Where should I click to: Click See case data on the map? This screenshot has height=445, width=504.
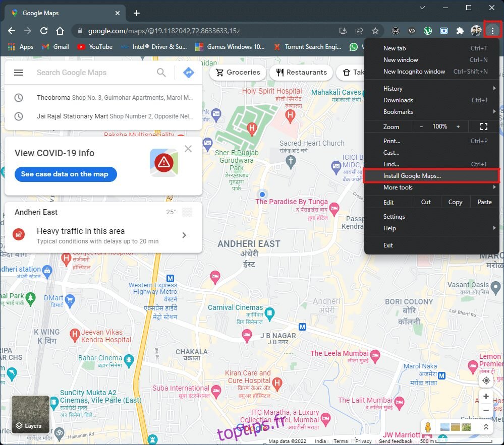(x=65, y=174)
